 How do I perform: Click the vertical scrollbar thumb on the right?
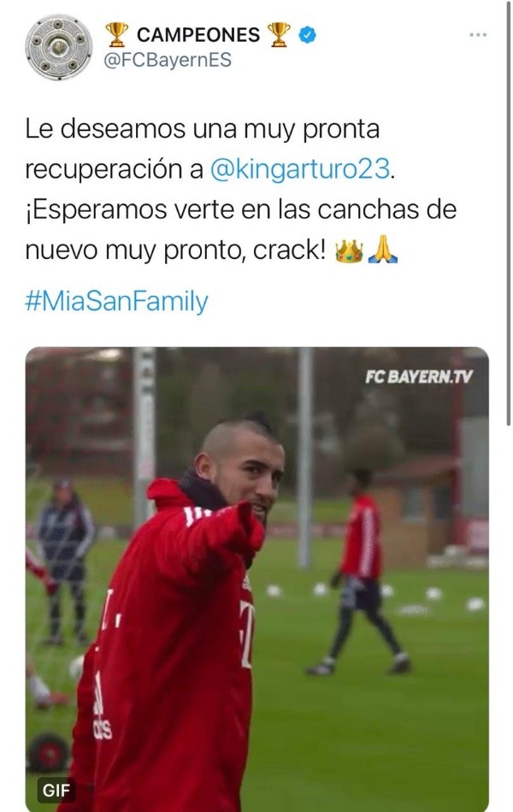508,212
